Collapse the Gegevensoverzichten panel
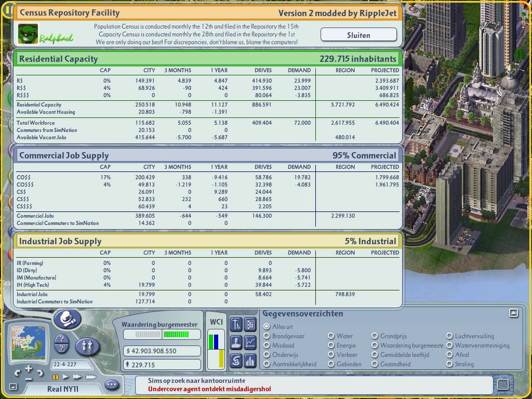 [x=514, y=313]
